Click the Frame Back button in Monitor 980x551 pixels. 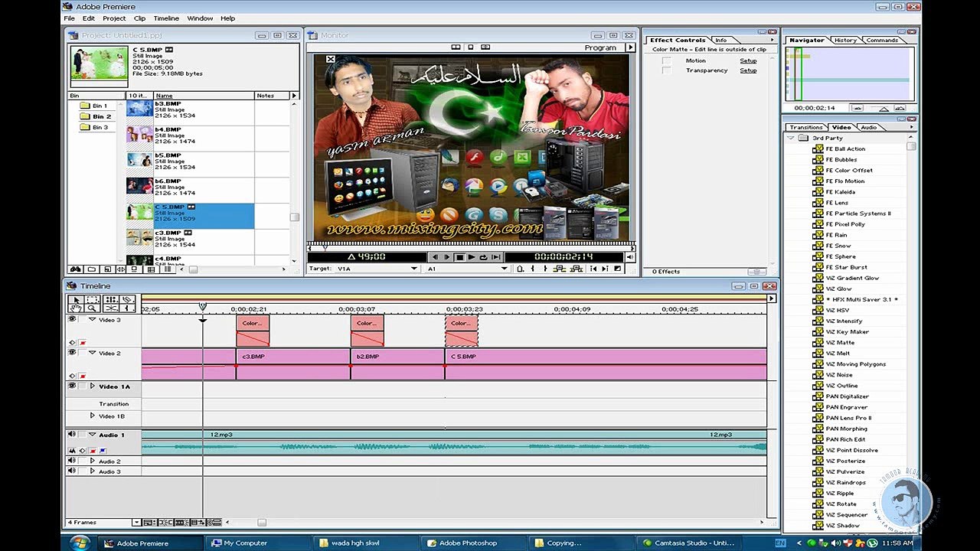coord(435,257)
